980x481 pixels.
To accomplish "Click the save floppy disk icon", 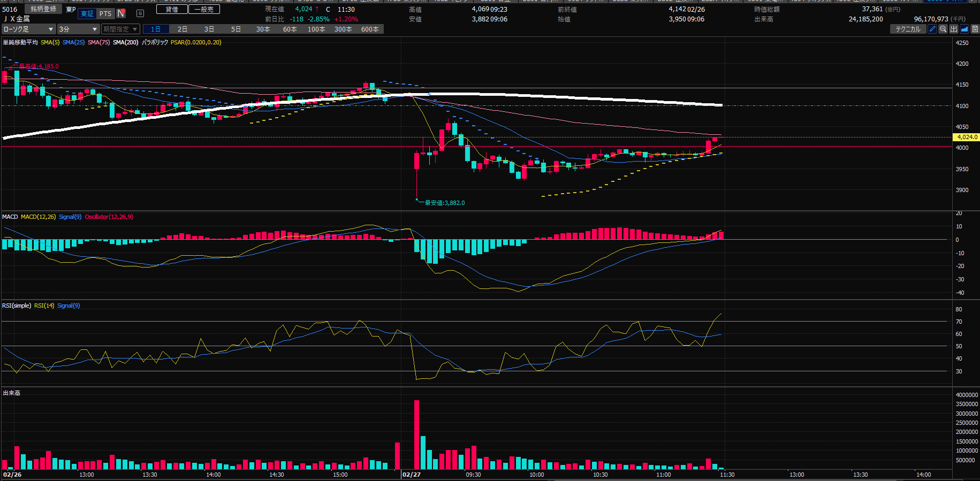I will click(975, 29).
